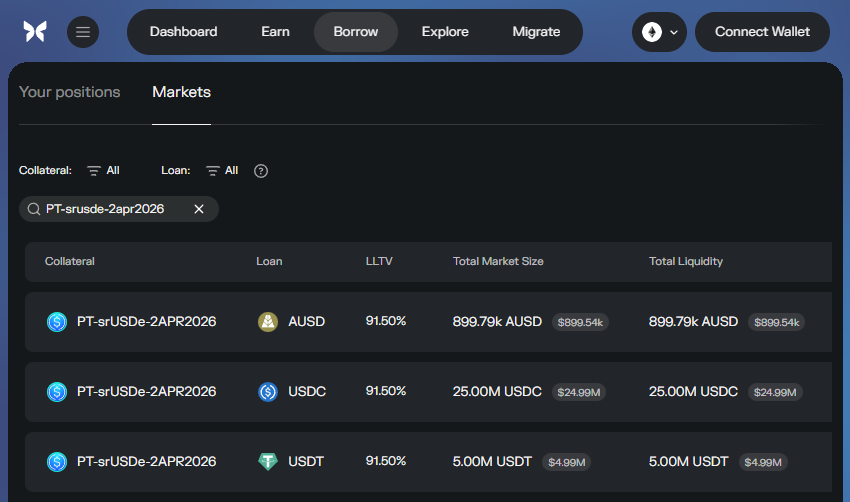The image size is (850, 502).
Task: Open the PT-srUSDe-2APR2026 USDT market
Action: click(428, 462)
